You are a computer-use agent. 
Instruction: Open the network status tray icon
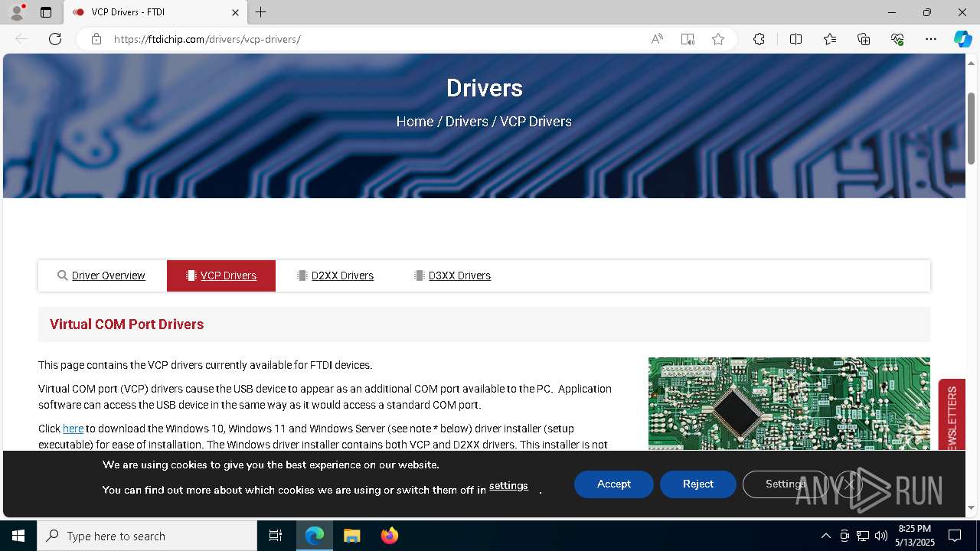[863, 536]
